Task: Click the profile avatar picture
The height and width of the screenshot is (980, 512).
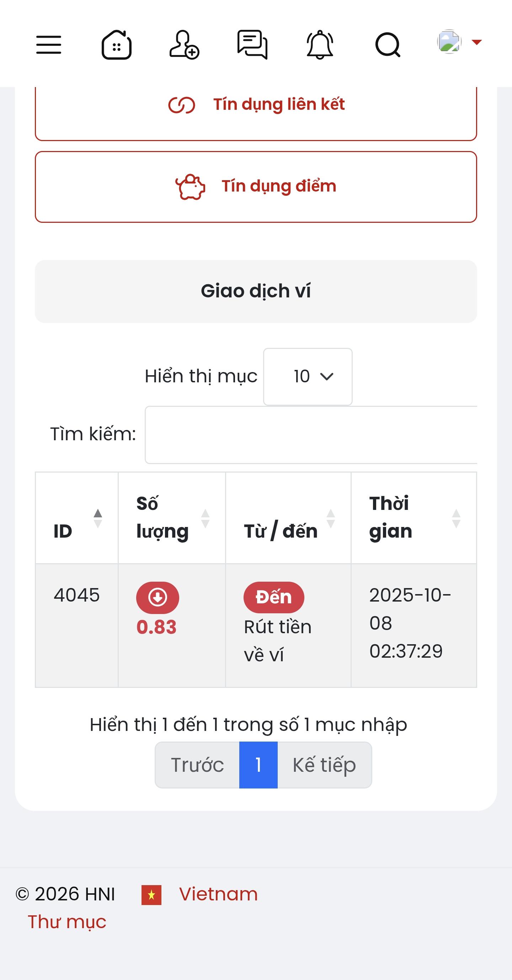Action: [x=449, y=42]
